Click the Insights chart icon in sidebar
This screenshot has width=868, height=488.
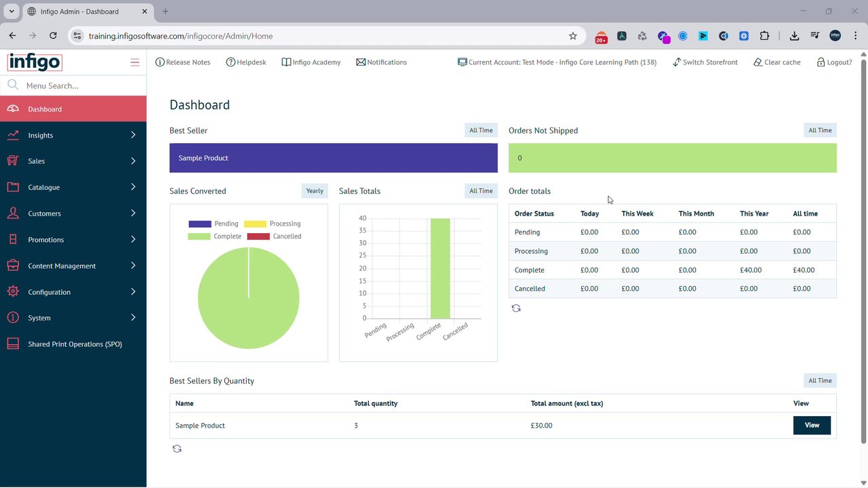click(13, 135)
